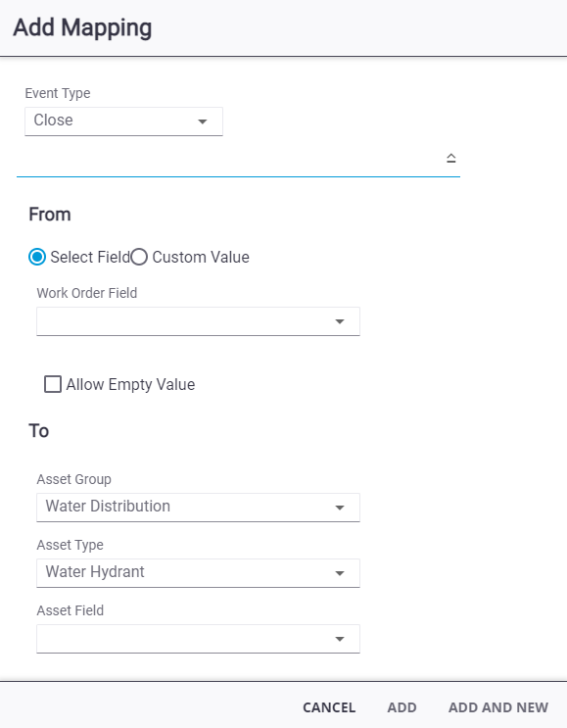
Task: Collapse the section using the up-chevron icon
Action: coord(451,159)
